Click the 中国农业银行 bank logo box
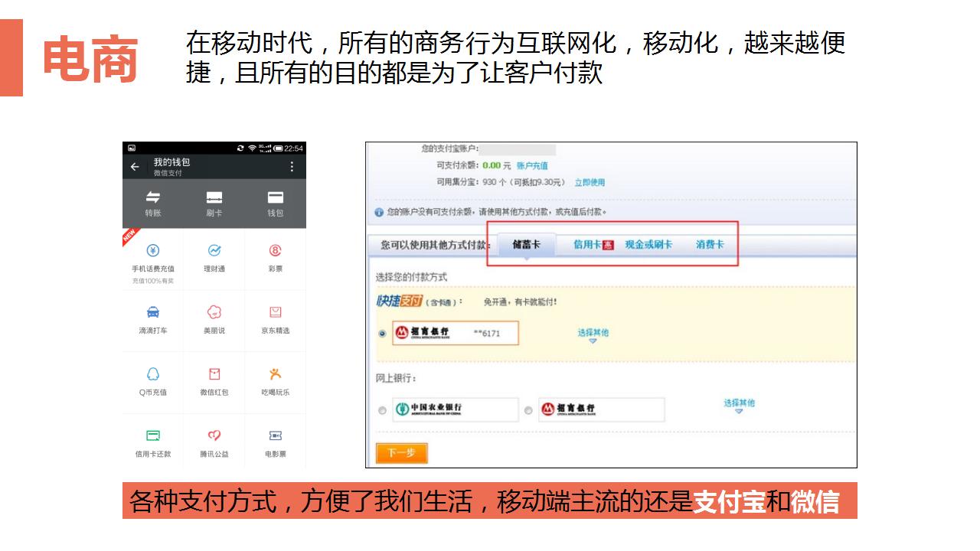This screenshot has height=551, width=980. [455, 409]
